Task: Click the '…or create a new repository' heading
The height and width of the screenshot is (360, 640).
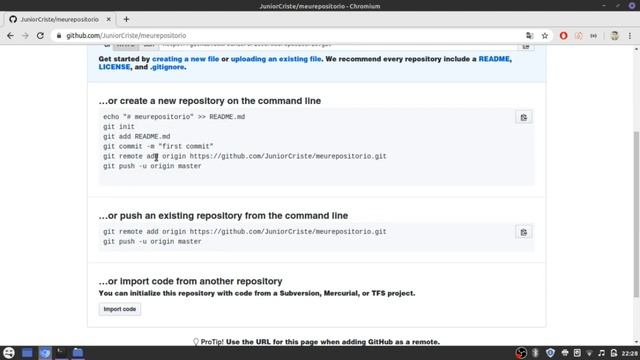Action: click(x=210, y=101)
